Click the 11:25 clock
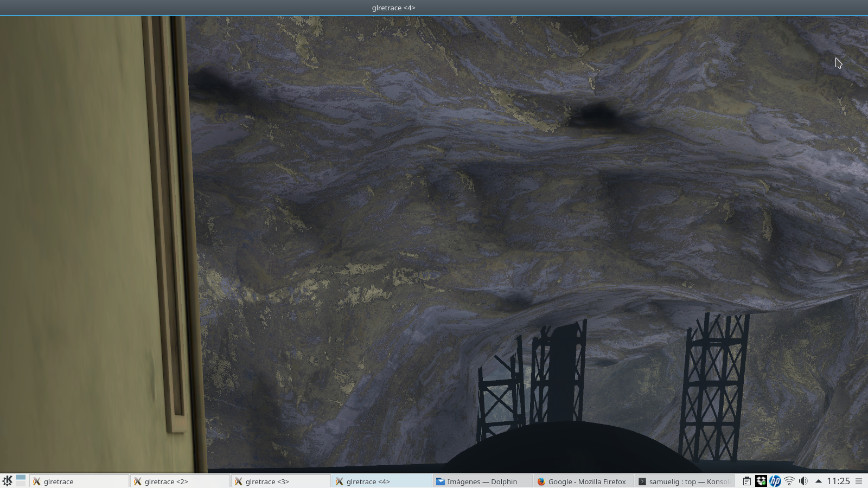Image resolution: width=868 pixels, height=488 pixels. [838, 481]
